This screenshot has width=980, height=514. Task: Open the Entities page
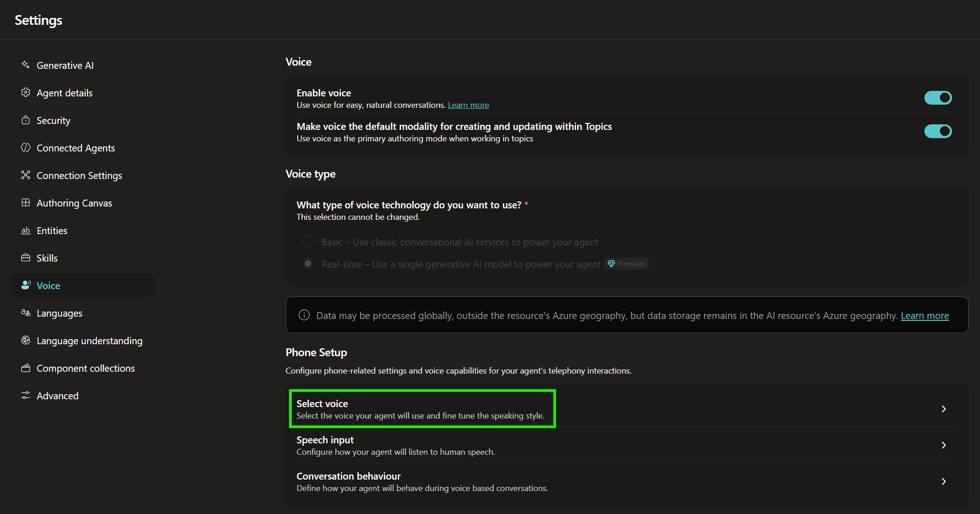point(83,230)
